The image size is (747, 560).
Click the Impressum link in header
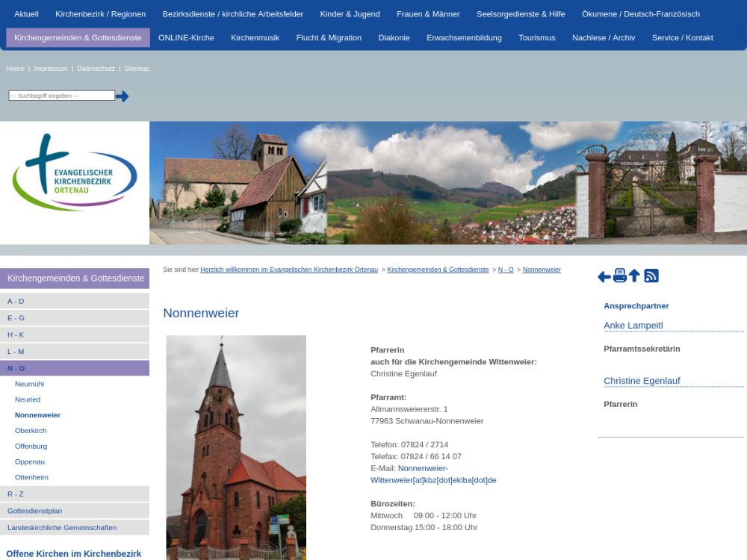click(51, 69)
